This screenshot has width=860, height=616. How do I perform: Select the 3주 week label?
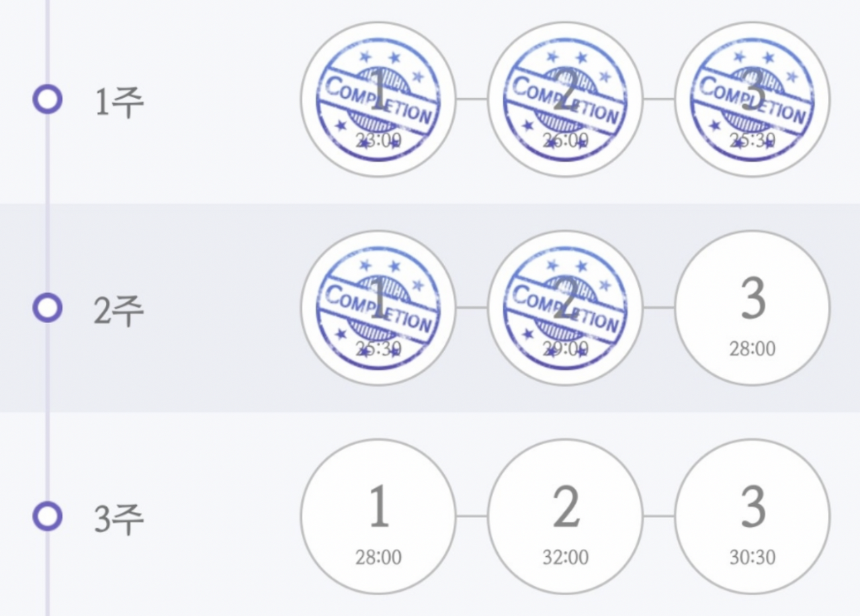pyautogui.click(x=119, y=520)
